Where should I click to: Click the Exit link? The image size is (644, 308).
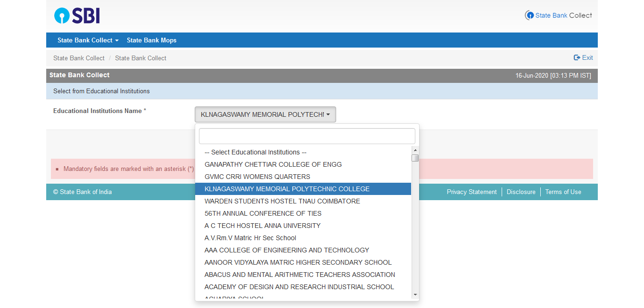[583, 57]
